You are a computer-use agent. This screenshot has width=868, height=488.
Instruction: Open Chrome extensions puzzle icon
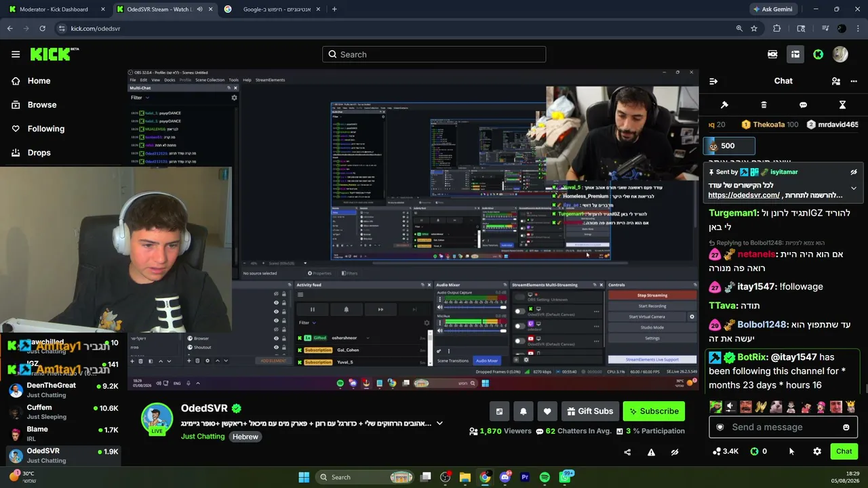[777, 28]
